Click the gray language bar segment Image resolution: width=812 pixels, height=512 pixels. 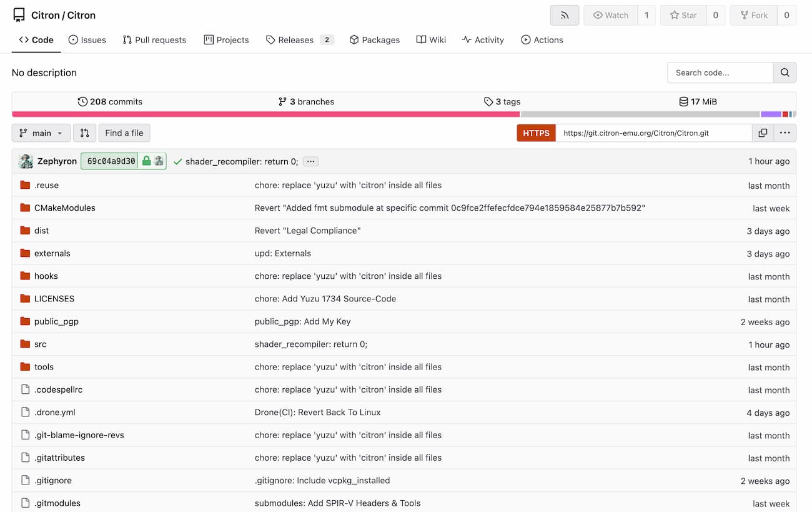pos(640,114)
